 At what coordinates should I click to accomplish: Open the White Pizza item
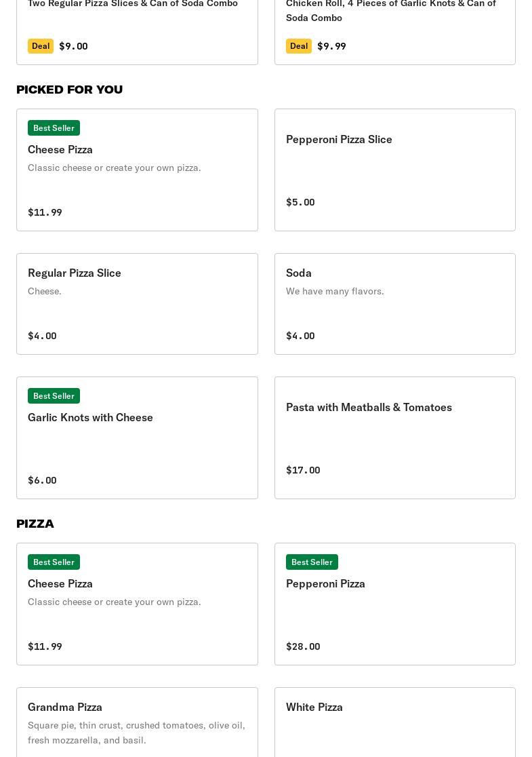tap(394, 722)
